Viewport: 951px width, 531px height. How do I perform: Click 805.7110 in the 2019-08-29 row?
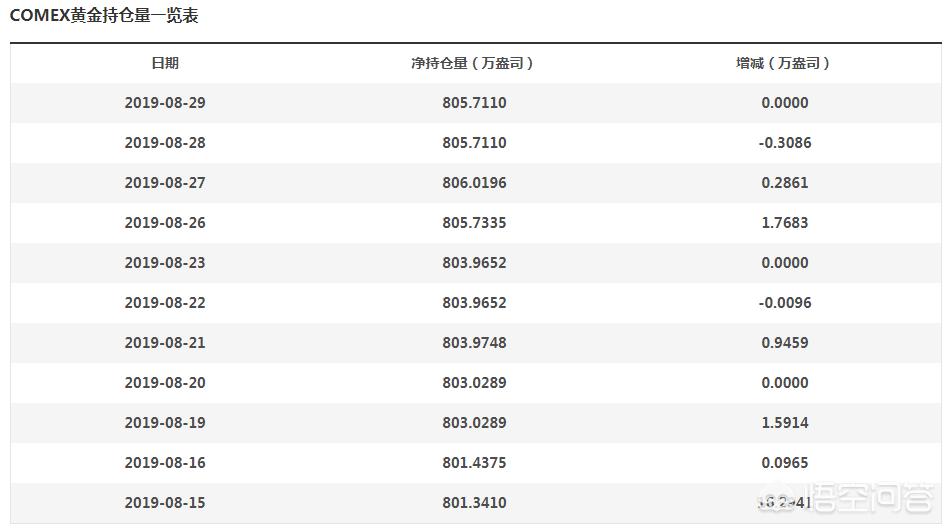pyautogui.click(x=474, y=102)
